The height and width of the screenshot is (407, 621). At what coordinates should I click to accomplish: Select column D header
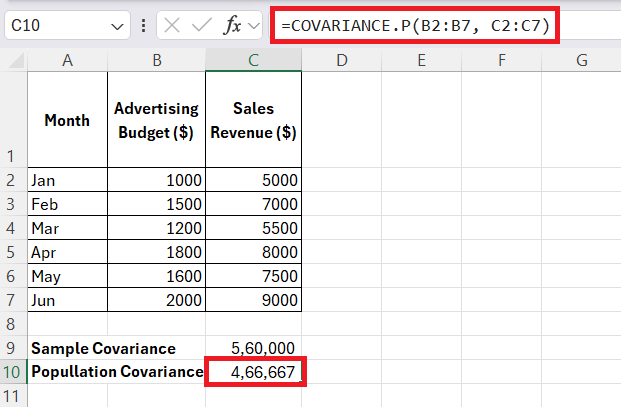pos(342,60)
